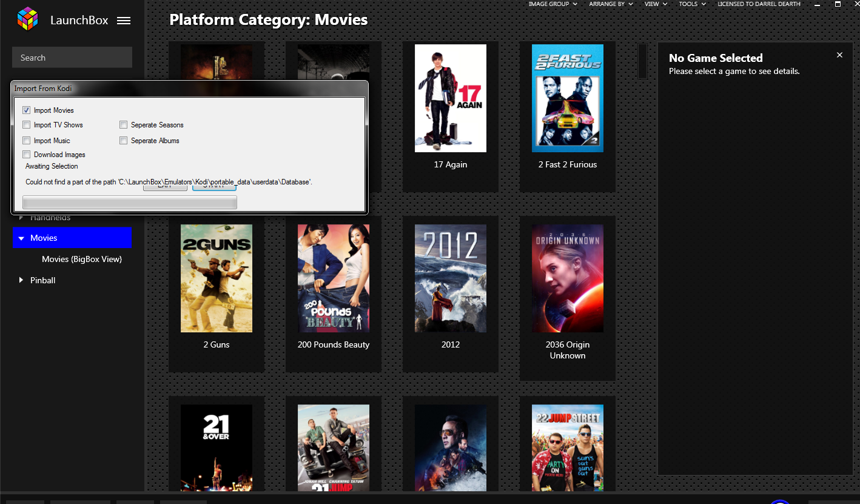This screenshot has width=860, height=504.
Task: Expand the Pinball tree category
Action: pos(21,280)
